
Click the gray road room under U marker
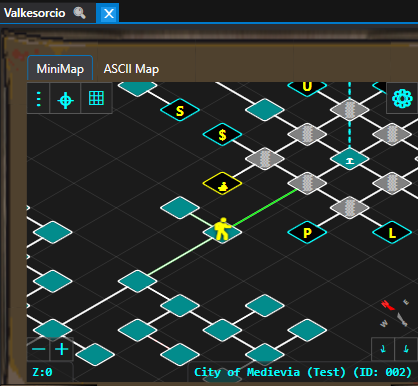pos(307,135)
